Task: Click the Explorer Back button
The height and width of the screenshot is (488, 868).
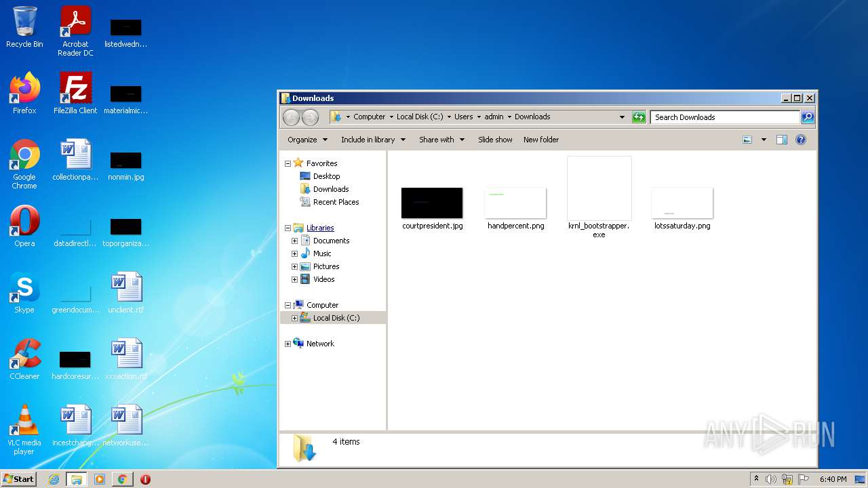Action: click(291, 117)
